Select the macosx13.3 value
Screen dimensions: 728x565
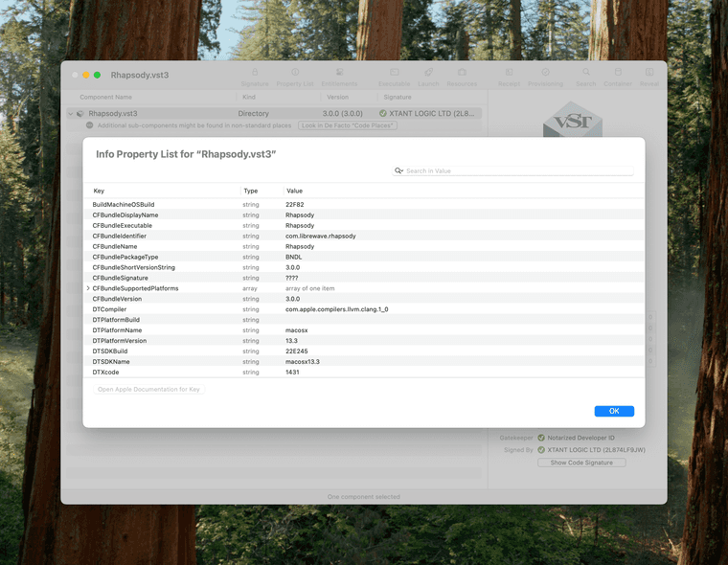pos(303,361)
